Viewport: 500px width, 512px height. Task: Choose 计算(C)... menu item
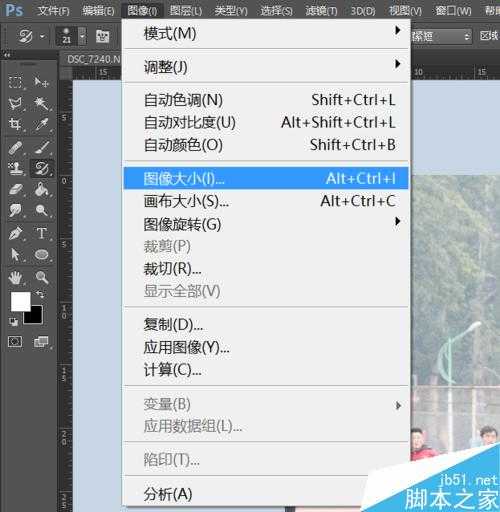(266, 370)
